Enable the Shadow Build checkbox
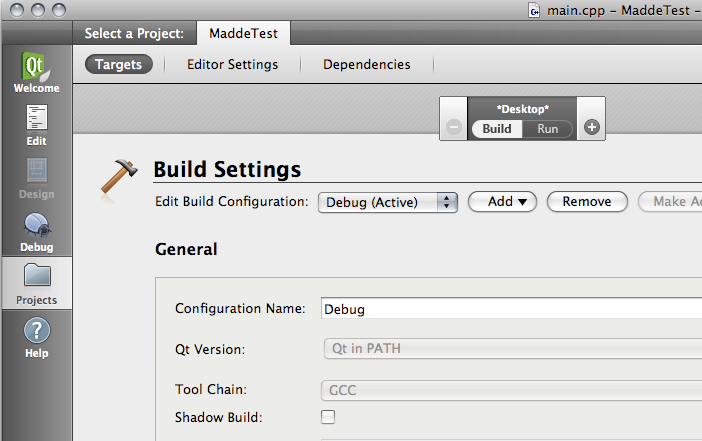 pos(328,417)
